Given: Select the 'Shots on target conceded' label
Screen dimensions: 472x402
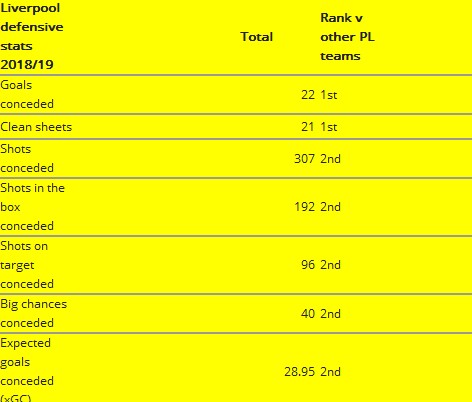Looking at the screenshot, I should coord(27,265).
